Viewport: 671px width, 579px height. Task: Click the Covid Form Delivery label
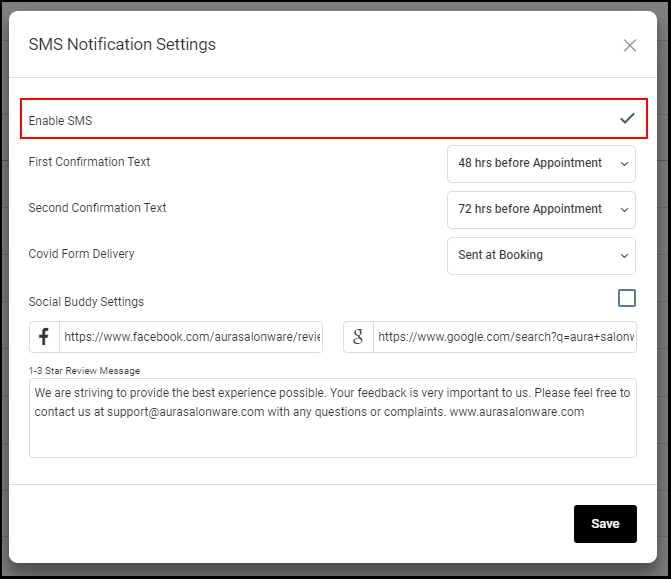click(x=82, y=254)
